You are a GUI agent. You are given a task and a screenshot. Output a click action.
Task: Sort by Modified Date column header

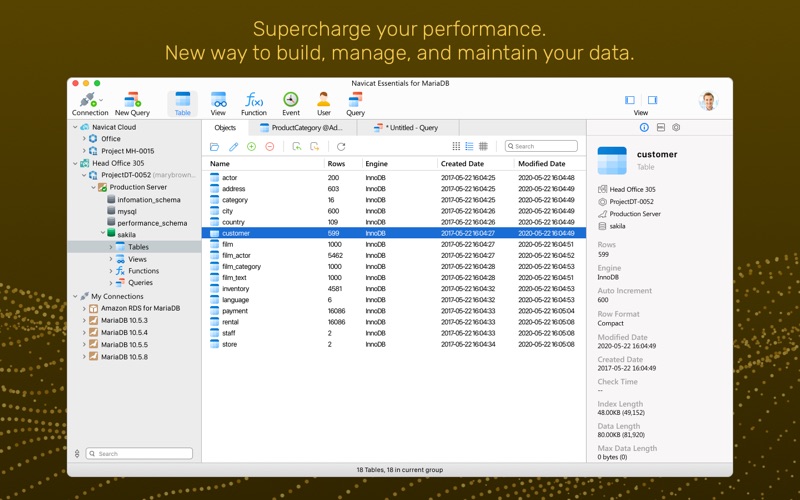[x=549, y=164]
